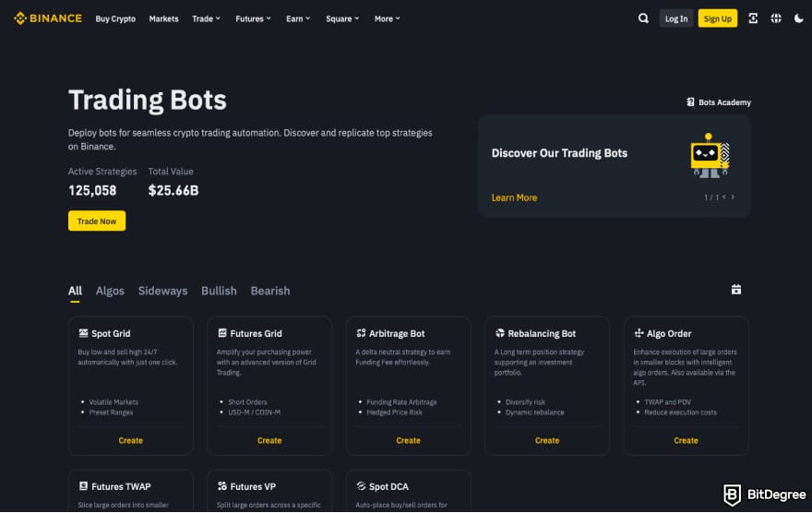
Task: Click the Futures TWAP card title
Action: pyautogui.click(x=121, y=486)
